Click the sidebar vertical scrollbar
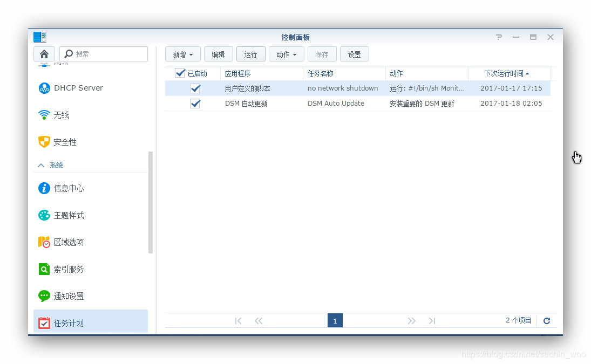 (151, 203)
